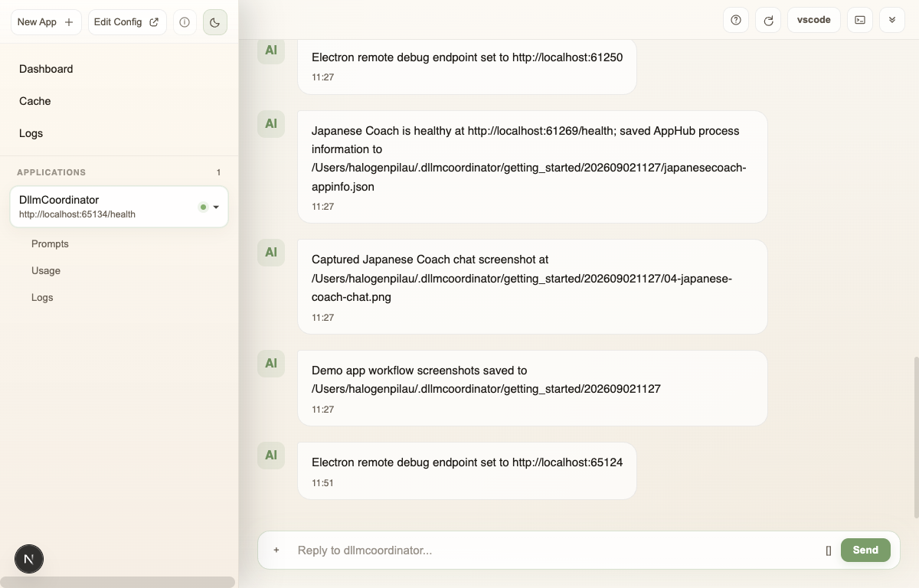Open the top-level Logs page below Cache
Viewport: 919px width, 588px height.
[x=31, y=133]
